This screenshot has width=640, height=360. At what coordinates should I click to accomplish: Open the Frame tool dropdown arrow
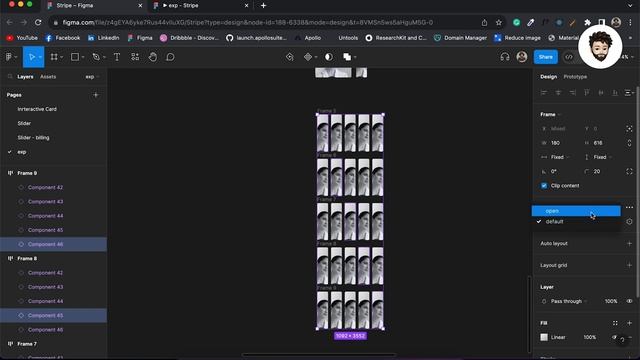(62, 58)
